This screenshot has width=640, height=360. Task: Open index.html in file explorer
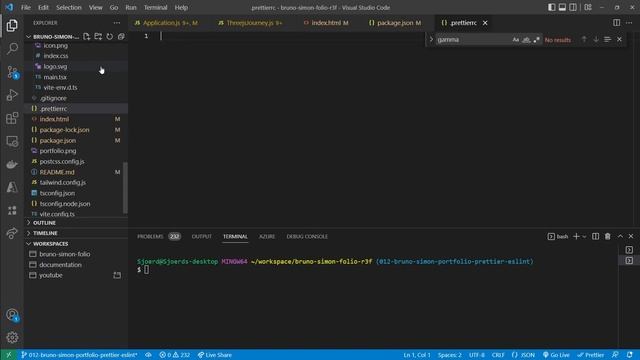[x=76, y=119]
